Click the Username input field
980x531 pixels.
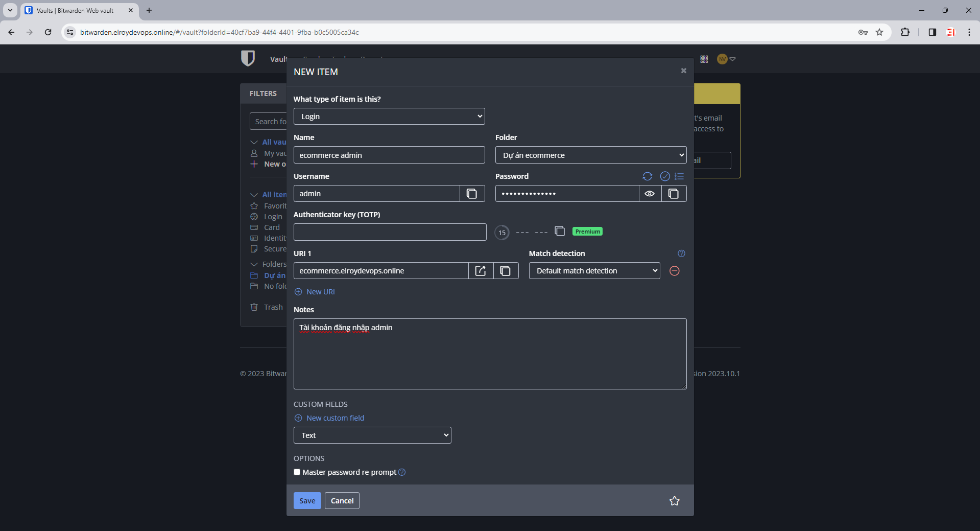[377, 194]
